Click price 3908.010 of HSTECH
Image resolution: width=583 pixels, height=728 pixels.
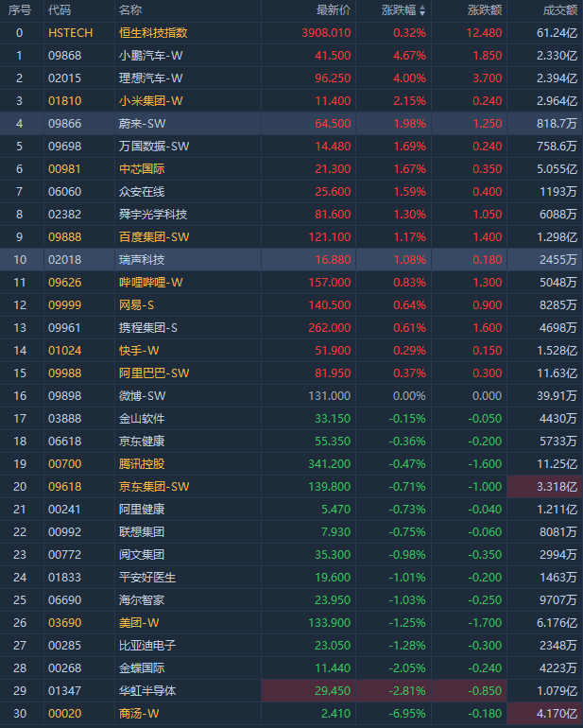click(326, 33)
